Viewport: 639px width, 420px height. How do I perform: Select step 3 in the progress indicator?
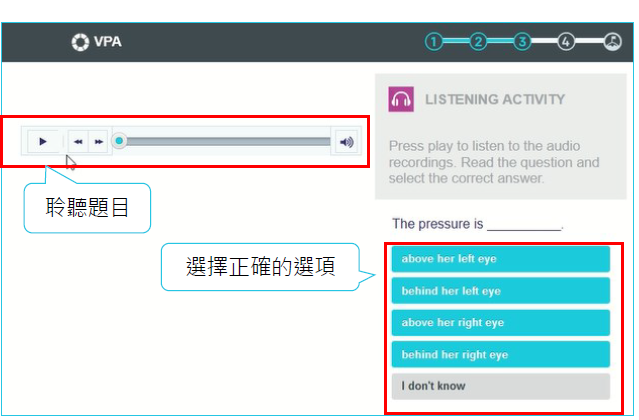[522, 42]
